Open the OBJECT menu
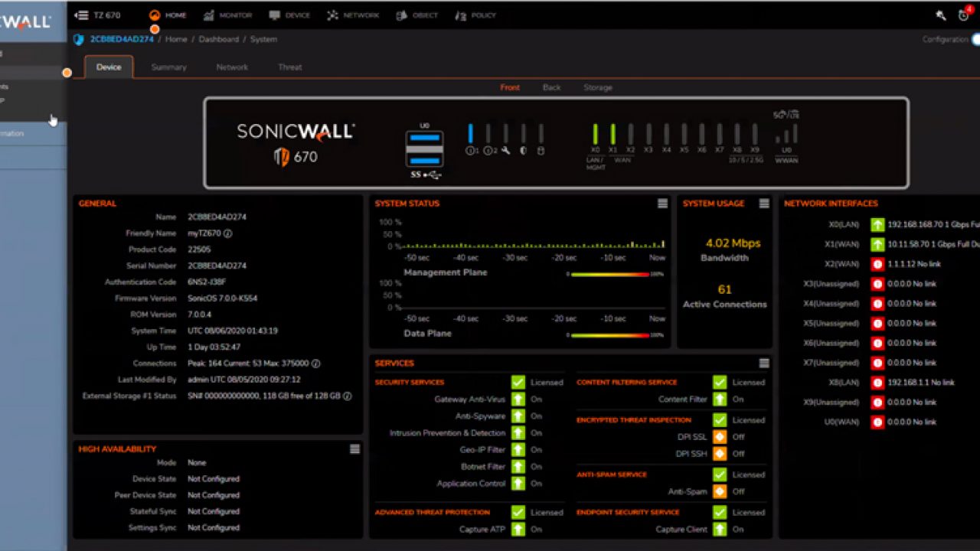This screenshot has height=551, width=980. coord(417,15)
